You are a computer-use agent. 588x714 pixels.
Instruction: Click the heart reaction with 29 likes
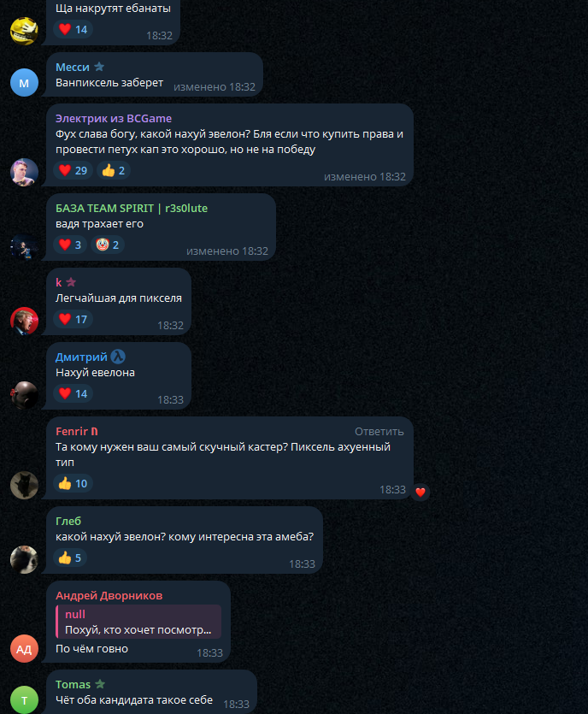73,170
